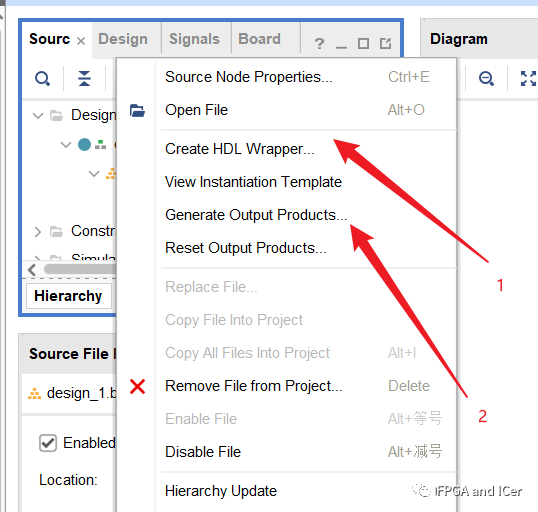Click the search icon in Sources toolbar
538x512 pixels.
point(43,79)
